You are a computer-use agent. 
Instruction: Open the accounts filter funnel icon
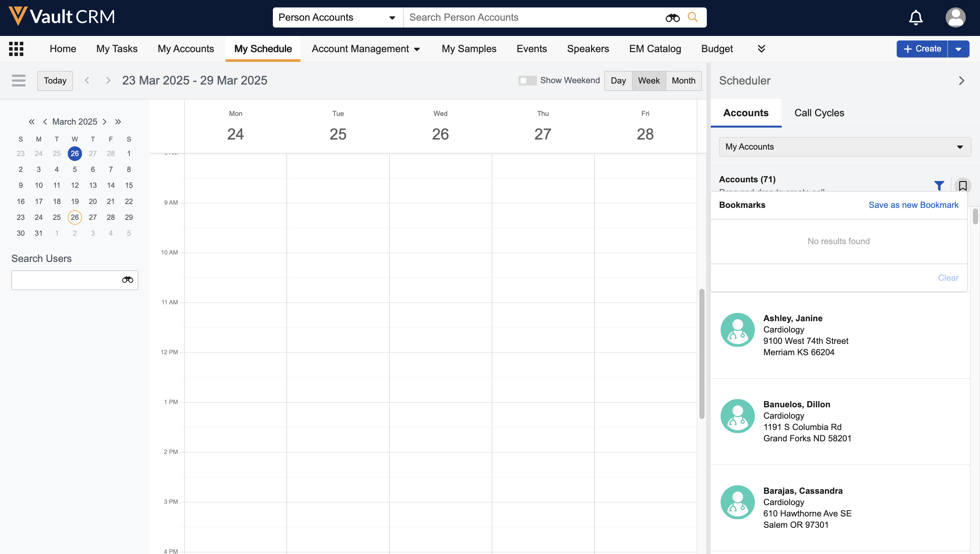point(939,186)
